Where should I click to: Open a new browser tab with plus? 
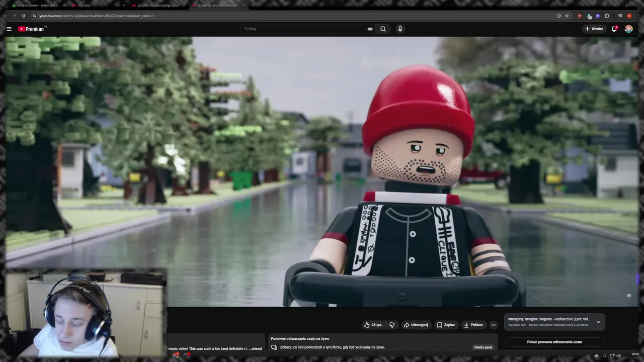click(253, 5)
